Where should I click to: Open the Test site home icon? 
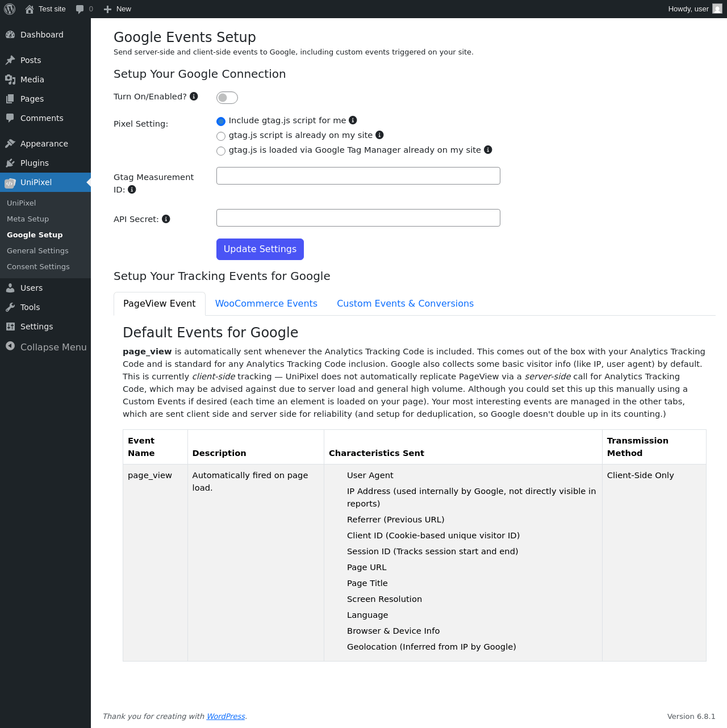(30, 9)
